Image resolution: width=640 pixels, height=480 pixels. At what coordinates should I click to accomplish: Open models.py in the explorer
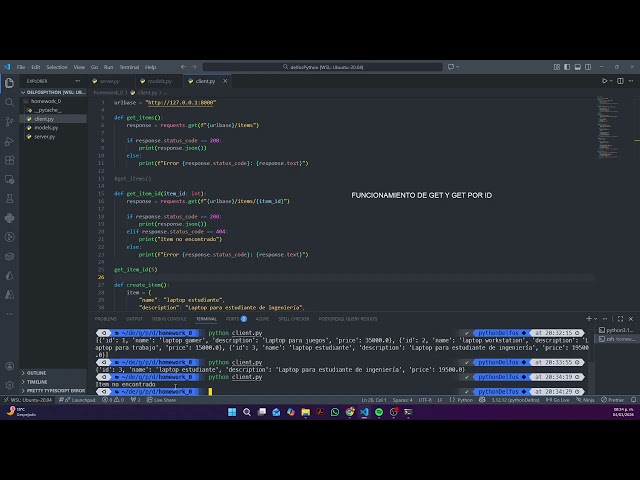point(45,127)
